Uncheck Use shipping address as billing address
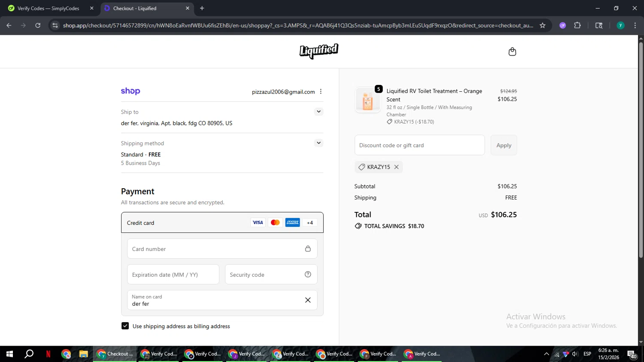Viewport: 644px width, 362px height. coord(125,326)
